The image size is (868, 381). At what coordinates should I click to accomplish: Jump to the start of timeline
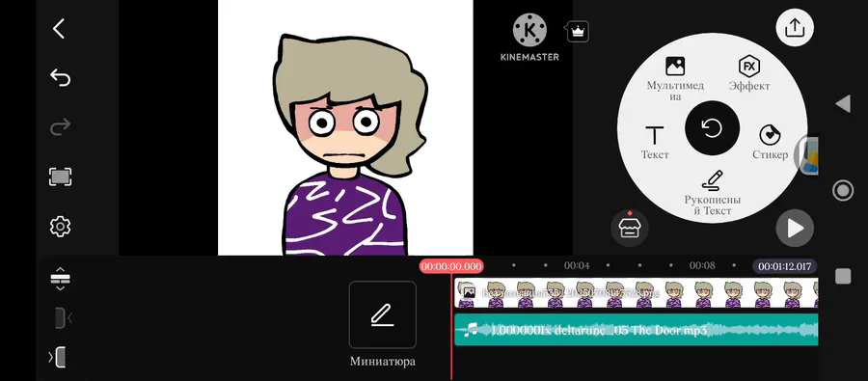(x=61, y=318)
